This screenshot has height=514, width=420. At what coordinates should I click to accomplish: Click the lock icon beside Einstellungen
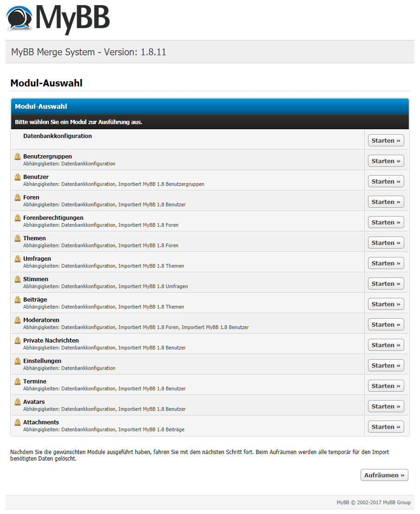point(18,361)
